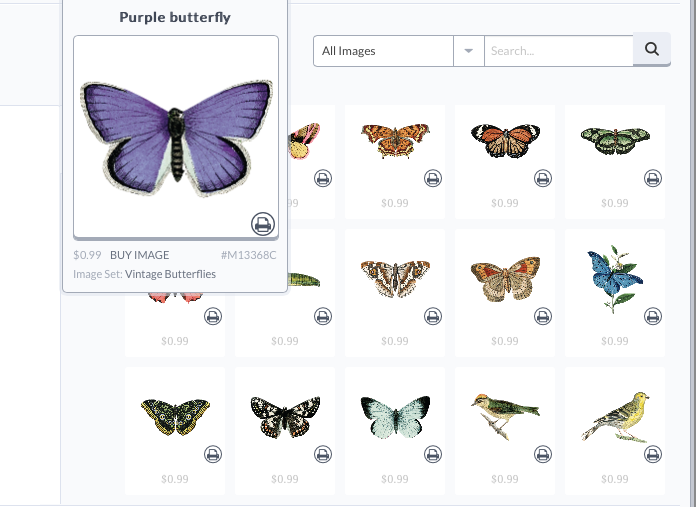This screenshot has height=507, width=696.
Task: Click the Search text field
Action: pos(558,51)
